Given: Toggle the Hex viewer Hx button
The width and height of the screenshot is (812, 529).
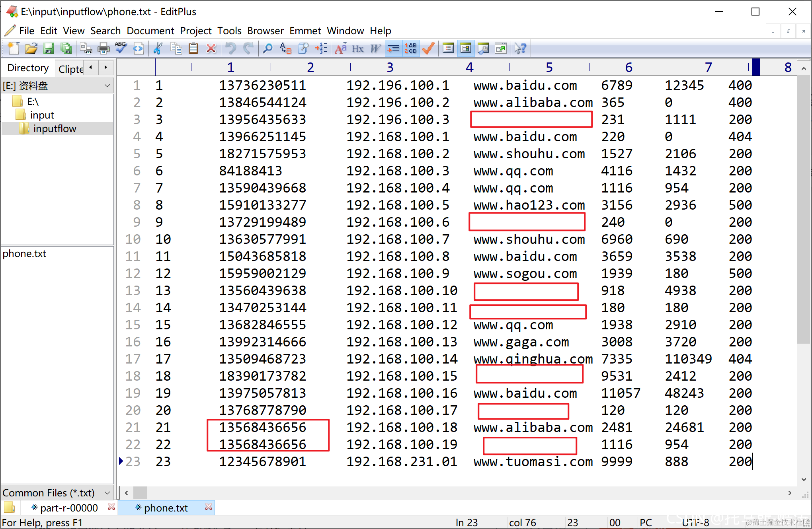Looking at the screenshot, I should point(357,49).
